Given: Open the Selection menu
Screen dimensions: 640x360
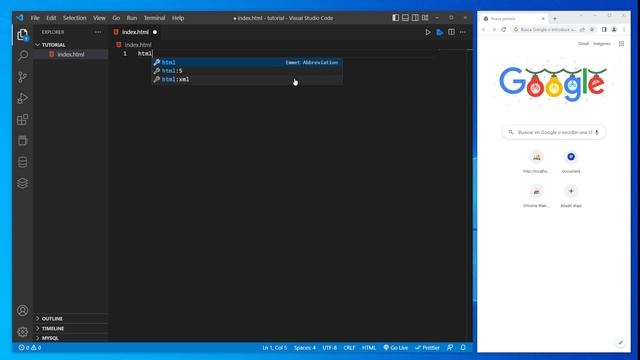Looking at the screenshot, I should coord(75,18).
